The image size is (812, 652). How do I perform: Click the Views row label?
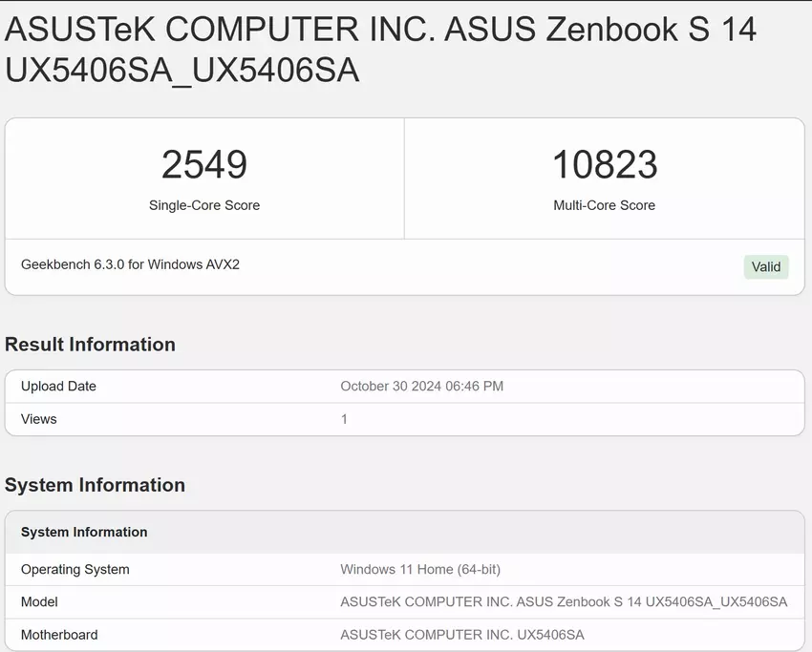point(39,419)
